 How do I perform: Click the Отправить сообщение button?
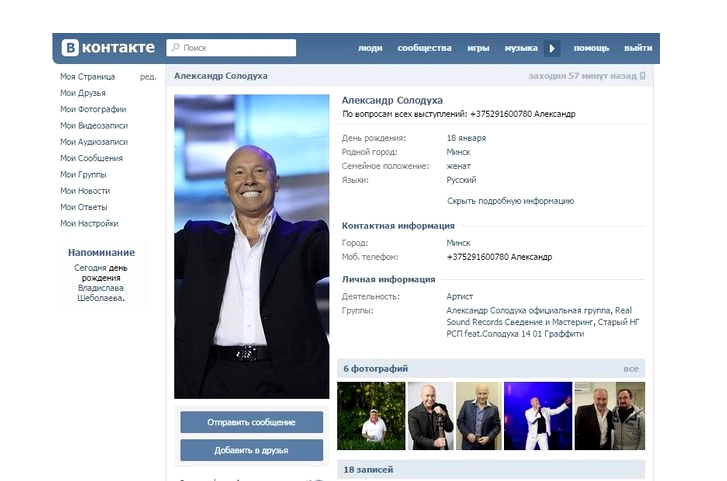click(x=251, y=422)
